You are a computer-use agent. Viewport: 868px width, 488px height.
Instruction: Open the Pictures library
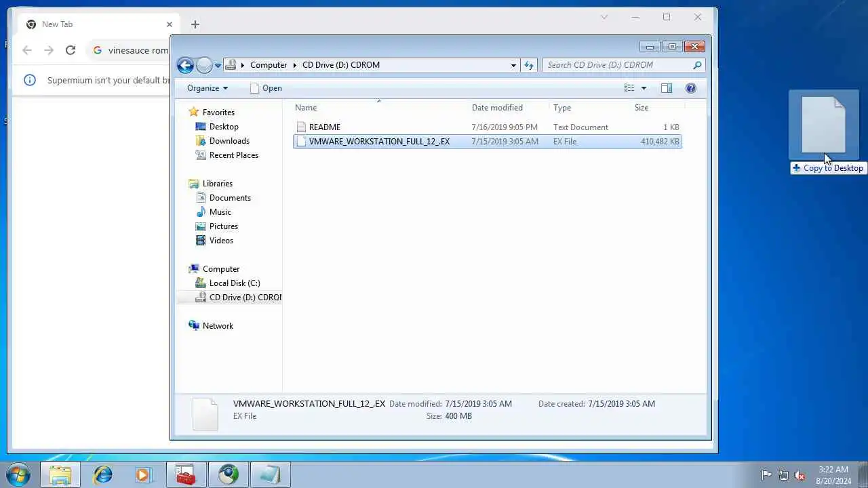pyautogui.click(x=224, y=226)
